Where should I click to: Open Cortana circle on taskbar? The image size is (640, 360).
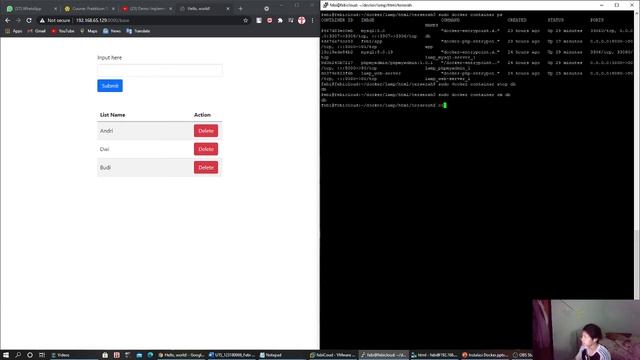pos(30,355)
